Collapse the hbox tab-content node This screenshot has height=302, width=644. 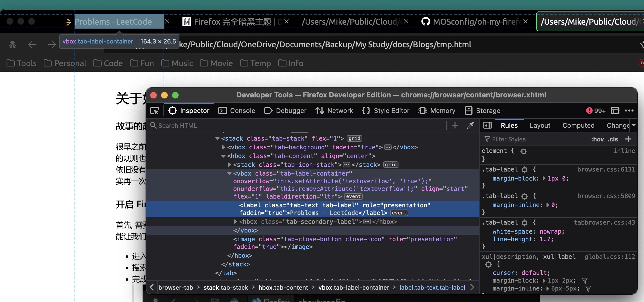[223, 156]
